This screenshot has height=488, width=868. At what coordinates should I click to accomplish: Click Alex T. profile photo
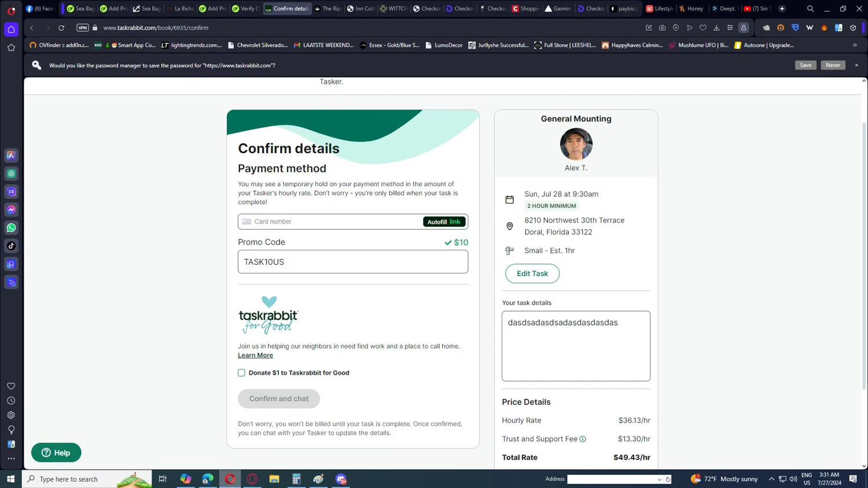(x=576, y=144)
